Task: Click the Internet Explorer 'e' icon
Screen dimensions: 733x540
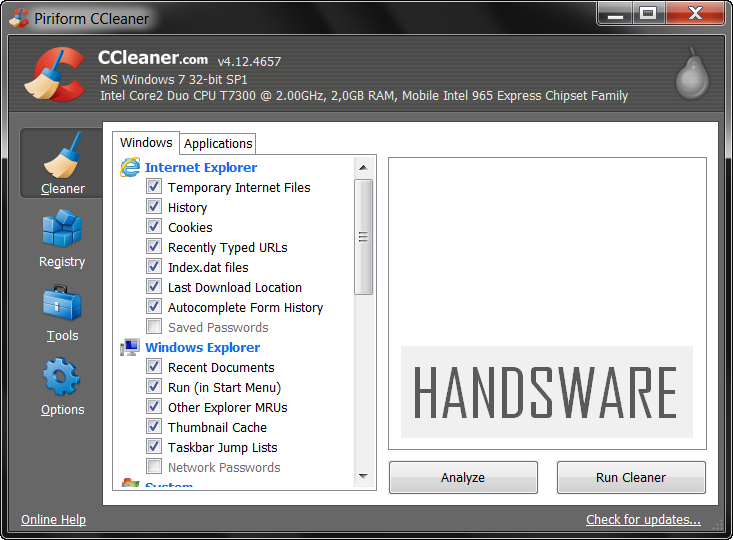Action: [130, 167]
